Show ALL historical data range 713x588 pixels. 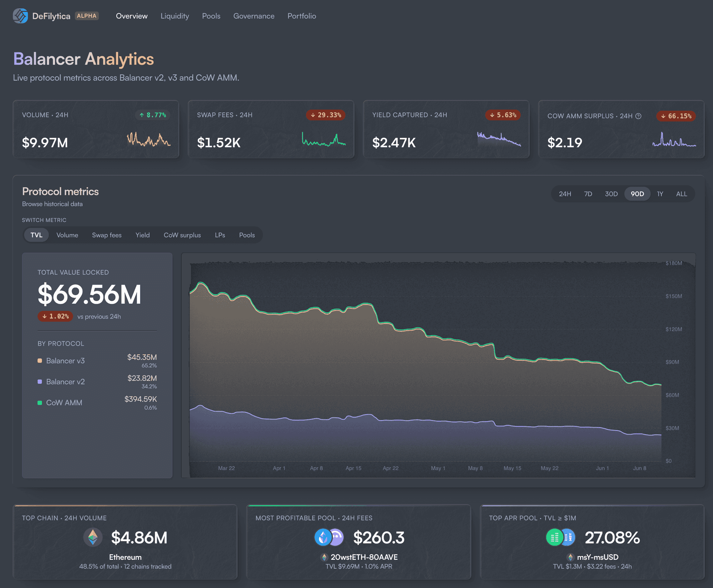682,194
